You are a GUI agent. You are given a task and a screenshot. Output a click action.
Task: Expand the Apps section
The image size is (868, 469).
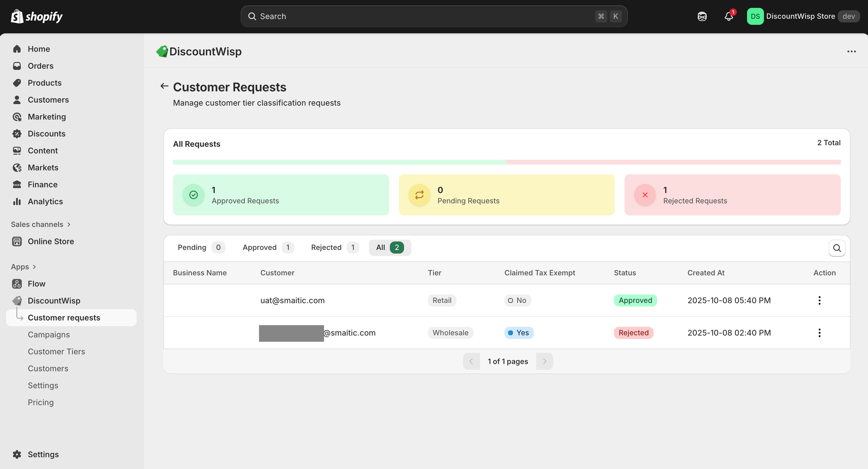[23, 267]
